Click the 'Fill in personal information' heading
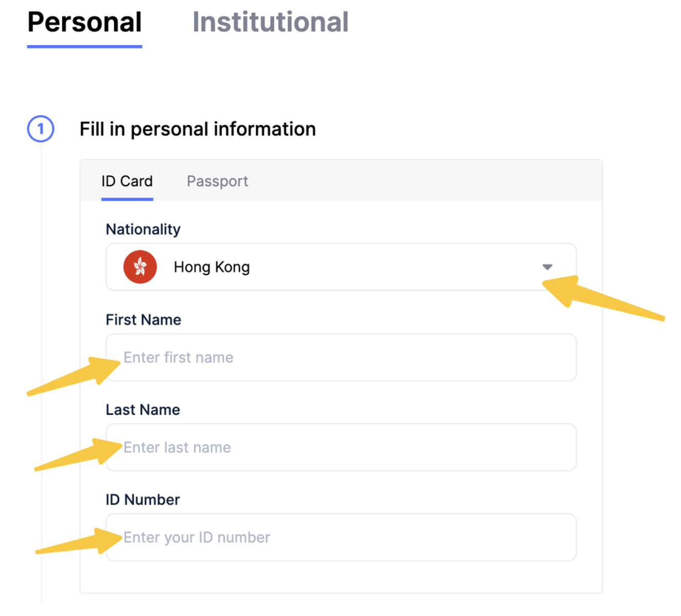The height and width of the screenshot is (616, 681). click(x=197, y=129)
